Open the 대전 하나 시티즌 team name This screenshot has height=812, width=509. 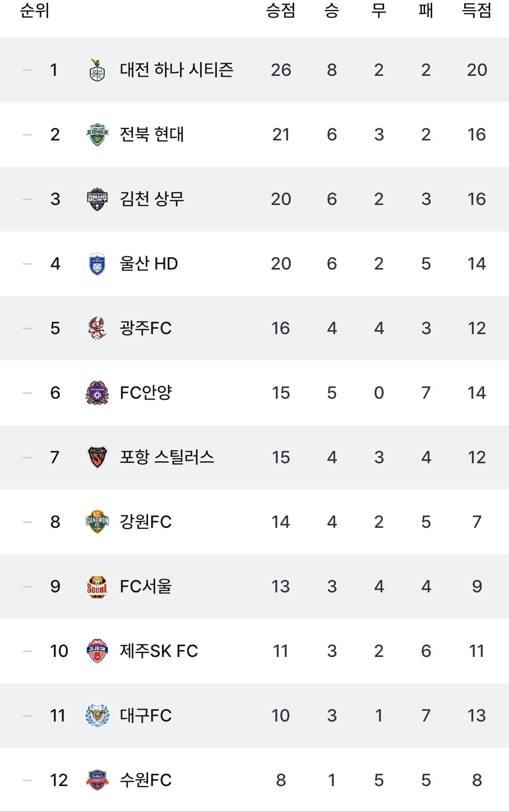177,70
